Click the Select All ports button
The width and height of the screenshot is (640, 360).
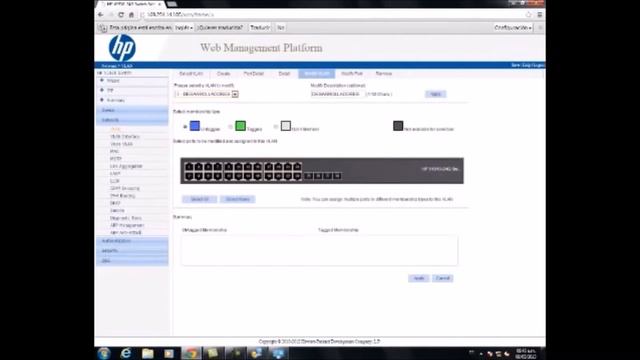(200, 199)
